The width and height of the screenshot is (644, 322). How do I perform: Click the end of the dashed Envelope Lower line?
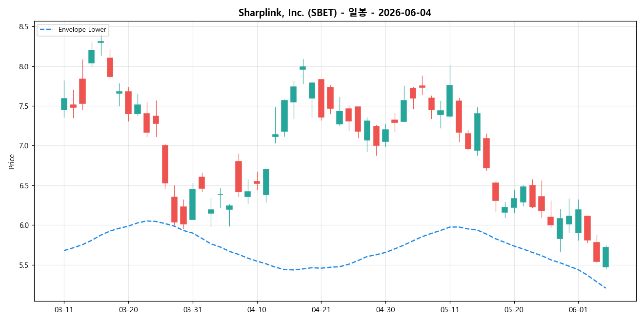[605, 288]
